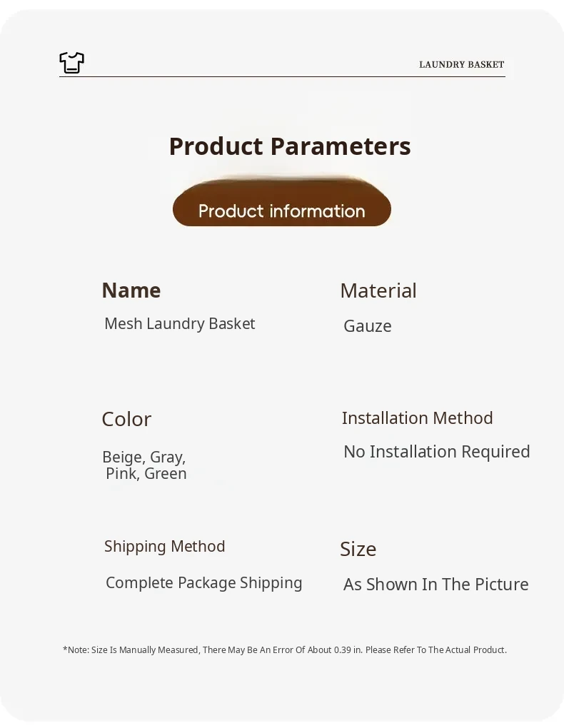Click the Mesh Laundry Basket text
The image size is (564, 728).
click(179, 324)
